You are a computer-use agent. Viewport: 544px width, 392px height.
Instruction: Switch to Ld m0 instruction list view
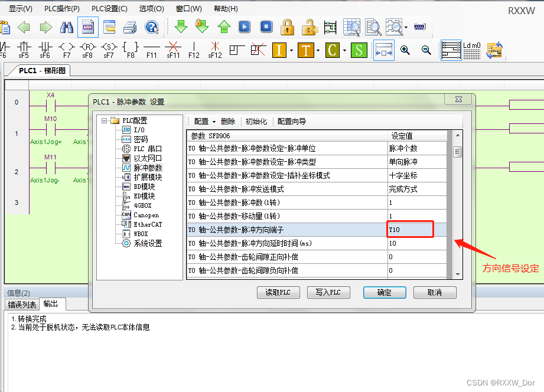pyautogui.click(x=471, y=50)
